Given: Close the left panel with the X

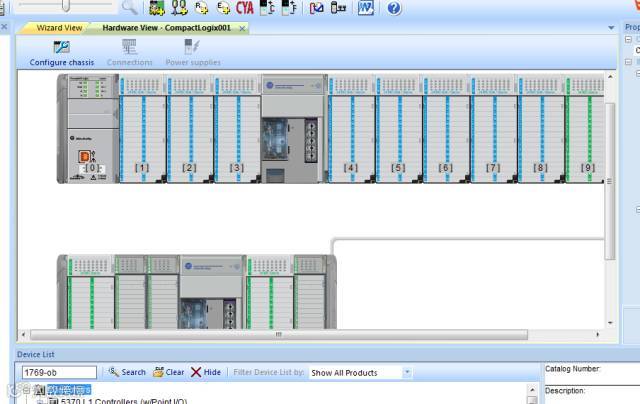Looking at the screenshot, I should click(4, 27).
